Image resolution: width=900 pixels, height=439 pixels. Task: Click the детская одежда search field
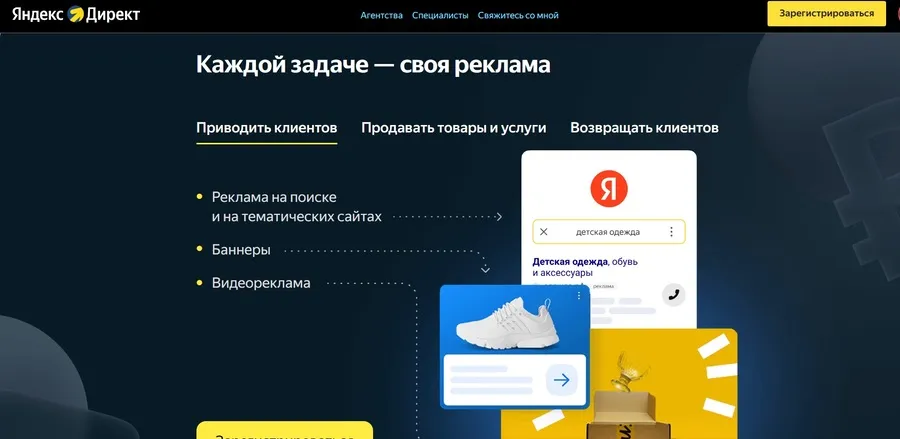tap(609, 232)
